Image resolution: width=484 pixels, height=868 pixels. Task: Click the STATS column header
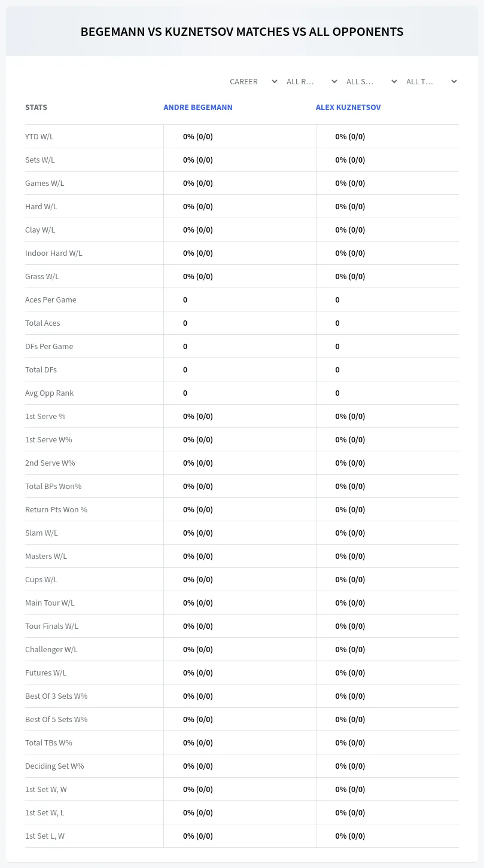tap(36, 108)
